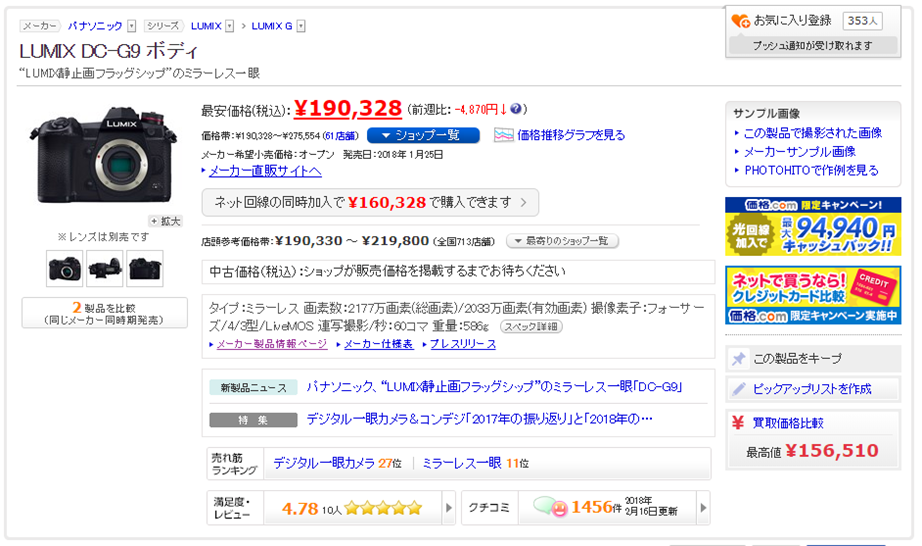
Task: Select the third rear-view camera thumbnail
Action: pos(145,269)
